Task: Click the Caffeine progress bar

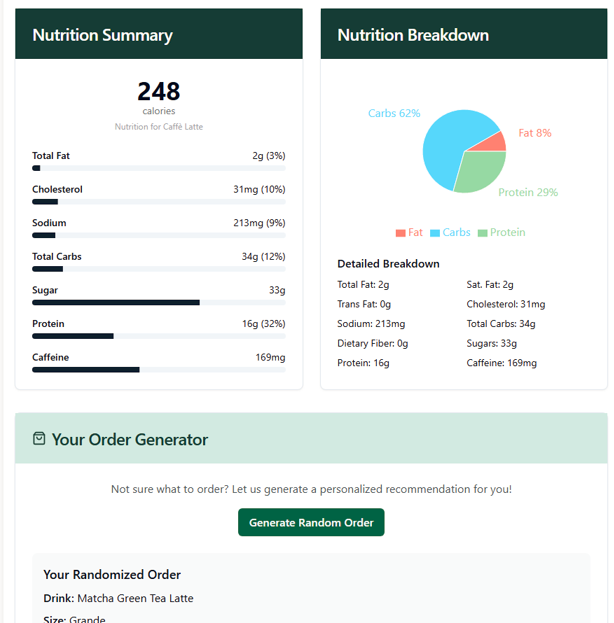Action: point(159,370)
